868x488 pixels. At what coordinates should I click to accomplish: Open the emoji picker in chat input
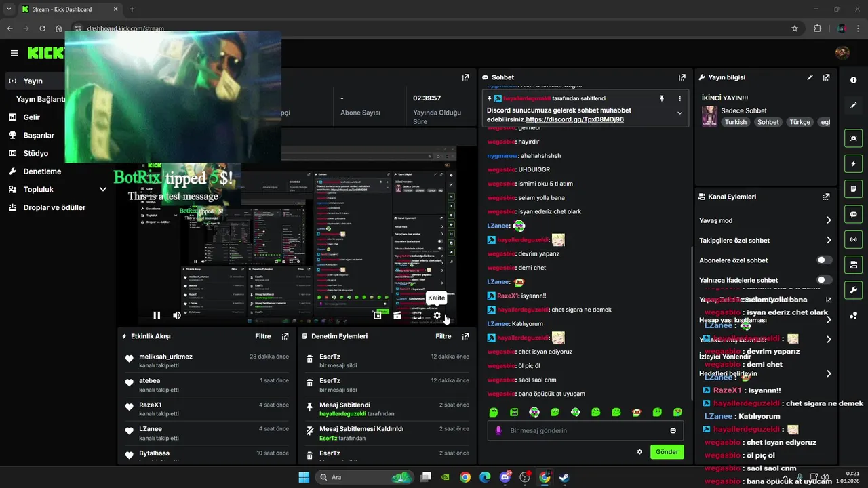coord(673,430)
